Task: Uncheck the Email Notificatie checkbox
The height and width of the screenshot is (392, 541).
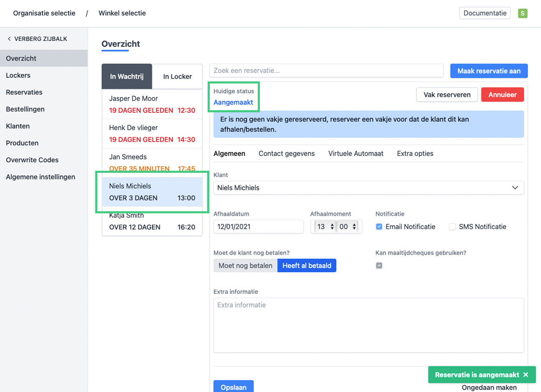Action: click(x=379, y=227)
